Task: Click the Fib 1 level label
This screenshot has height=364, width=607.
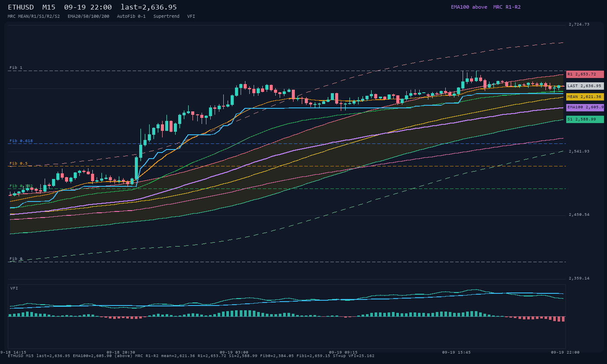Action: 16,68
